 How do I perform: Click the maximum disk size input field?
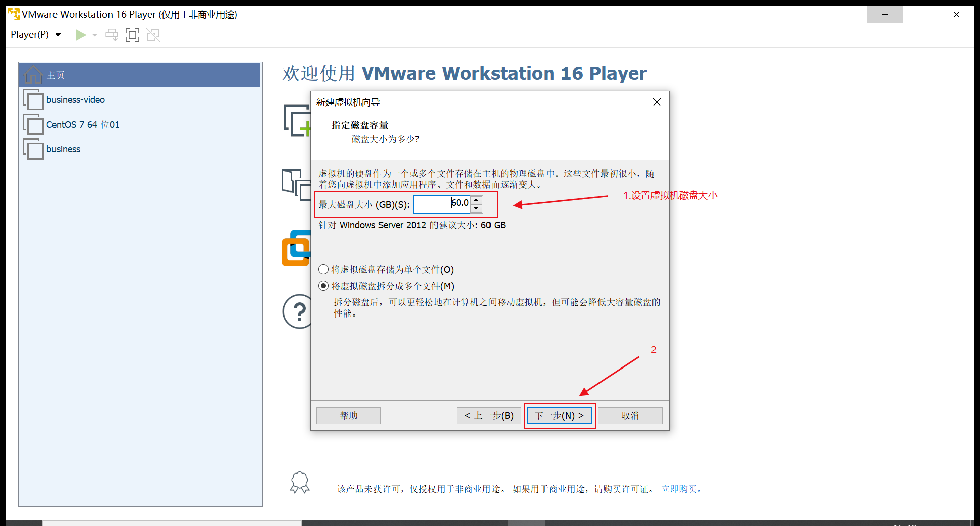point(442,204)
